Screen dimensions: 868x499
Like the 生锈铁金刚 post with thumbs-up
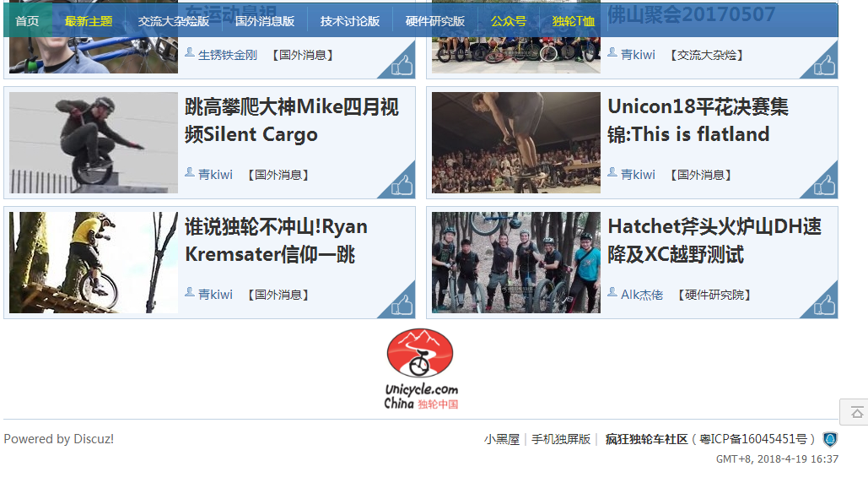pyautogui.click(x=402, y=66)
